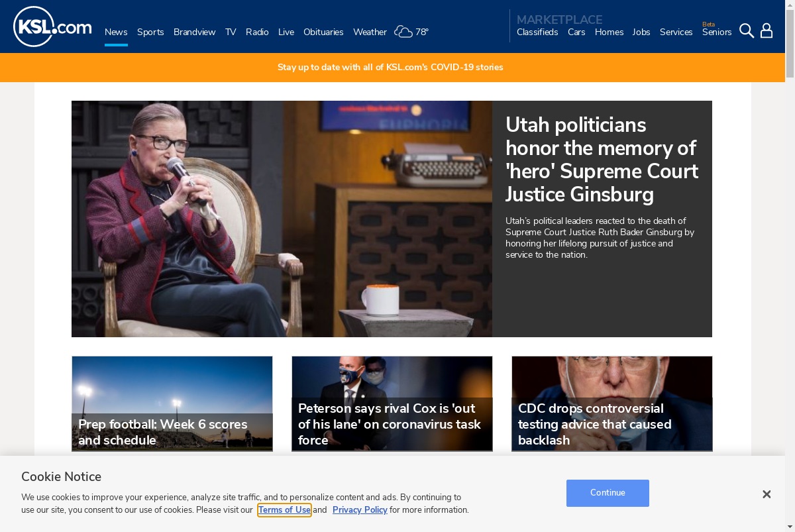Image resolution: width=795 pixels, height=532 pixels.
Task: Open the user account icon
Action: point(767,31)
